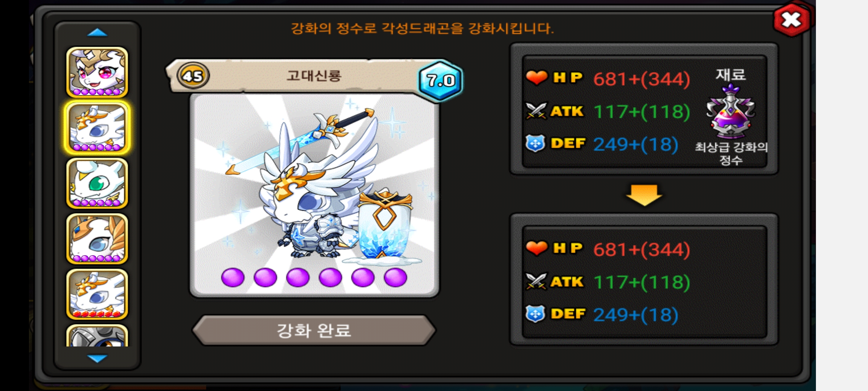This screenshot has width=868, height=391.
Task: Select the dragon thumbnail with red gems
Action: (97, 294)
